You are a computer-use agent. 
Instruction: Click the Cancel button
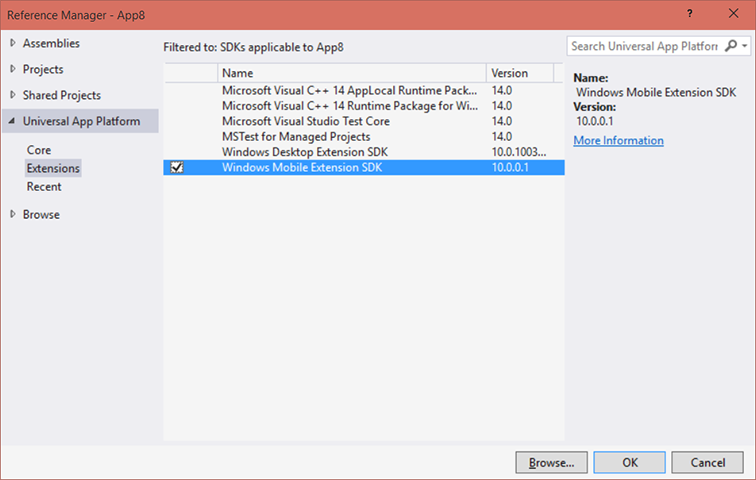point(707,463)
